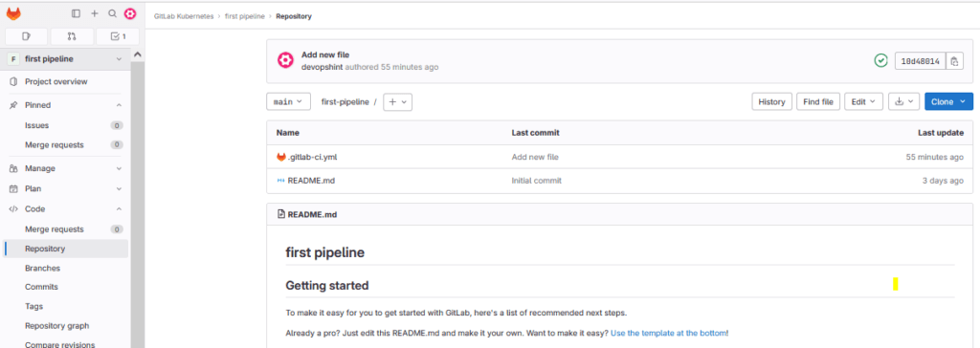Screen dimensions: 980x348
Task: Click the sidebar scroll up arrow
Action: (138, 55)
